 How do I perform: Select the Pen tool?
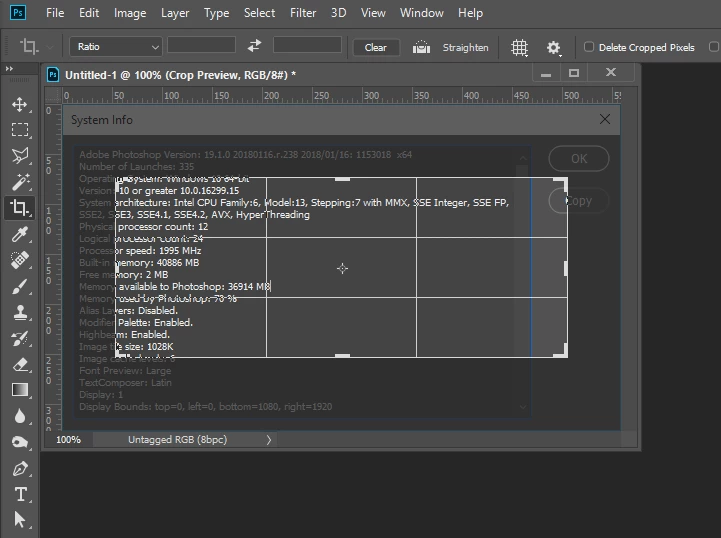coord(19,469)
